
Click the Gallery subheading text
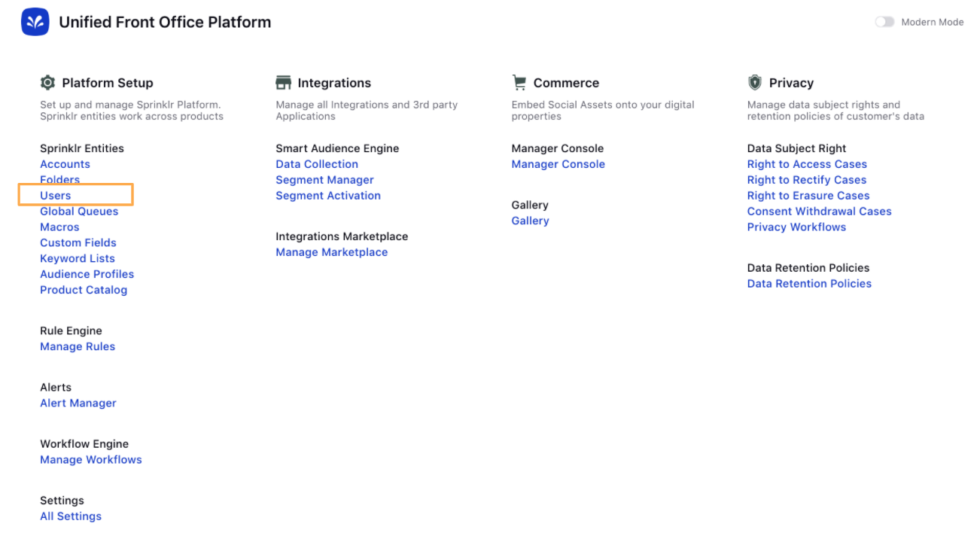point(530,205)
